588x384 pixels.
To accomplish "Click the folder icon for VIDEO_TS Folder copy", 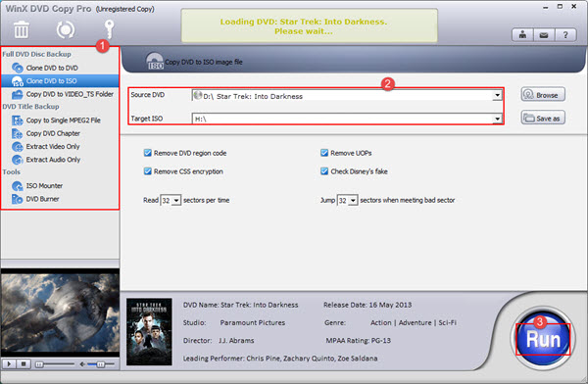I will coord(18,94).
